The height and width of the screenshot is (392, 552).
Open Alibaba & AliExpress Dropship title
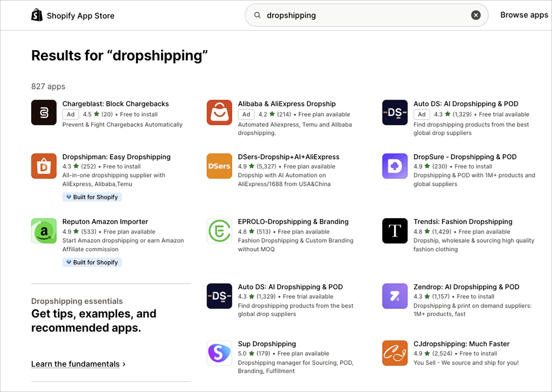click(287, 104)
